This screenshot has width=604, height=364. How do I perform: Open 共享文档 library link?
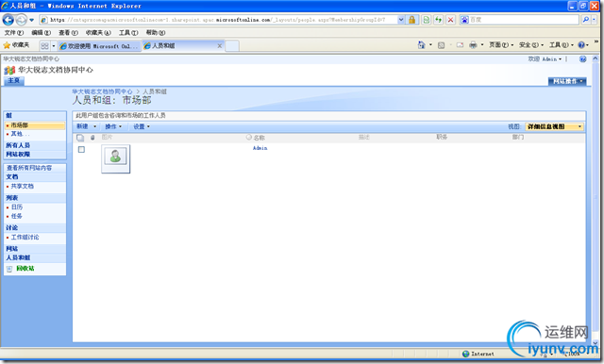[22, 186]
